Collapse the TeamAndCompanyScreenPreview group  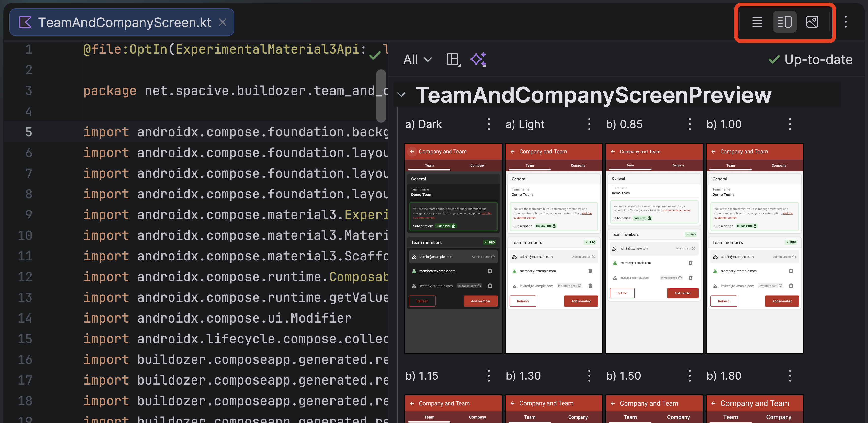(401, 95)
